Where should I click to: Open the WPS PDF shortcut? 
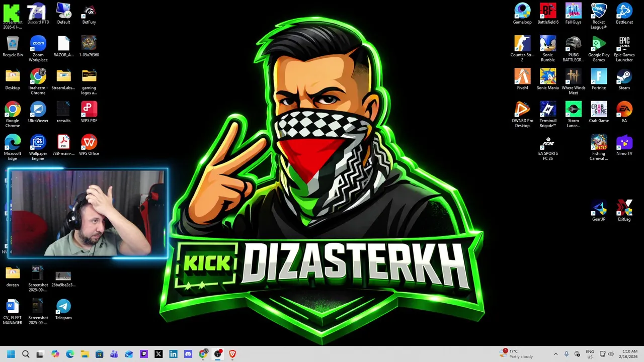pyautogui.click(x=89, y=112)
